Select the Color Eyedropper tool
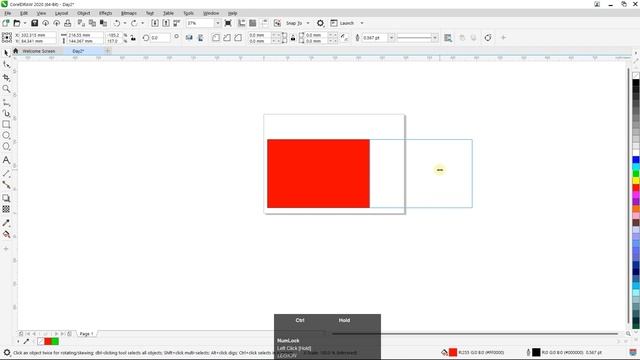The height and width of the screenshot is (360, 640). point(6,223)
